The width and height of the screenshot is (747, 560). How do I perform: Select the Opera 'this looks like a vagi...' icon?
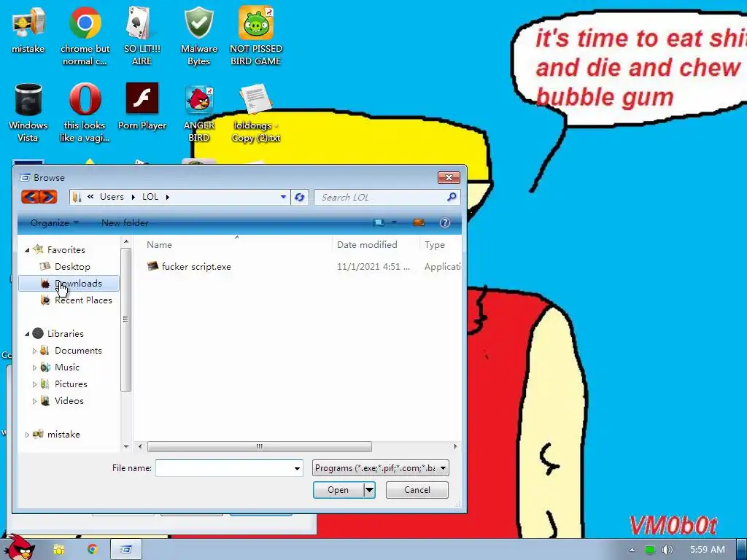point(85,112)
